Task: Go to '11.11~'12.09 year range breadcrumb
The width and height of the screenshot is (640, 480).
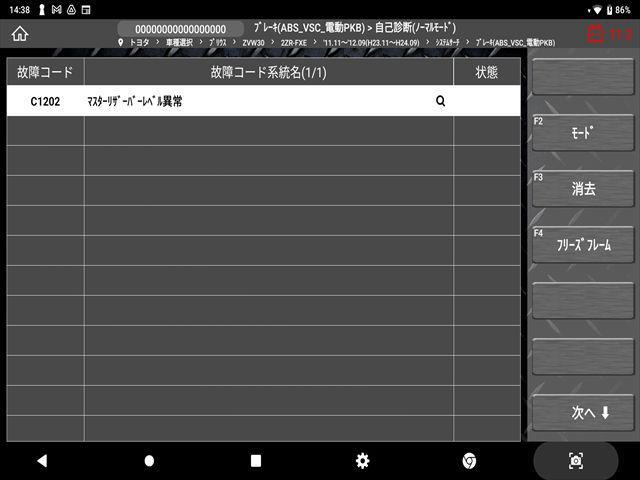Action: point(371,42)
